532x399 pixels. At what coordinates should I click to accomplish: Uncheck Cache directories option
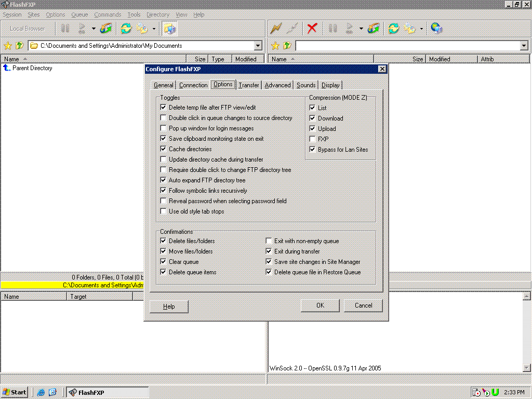(164, 149)
